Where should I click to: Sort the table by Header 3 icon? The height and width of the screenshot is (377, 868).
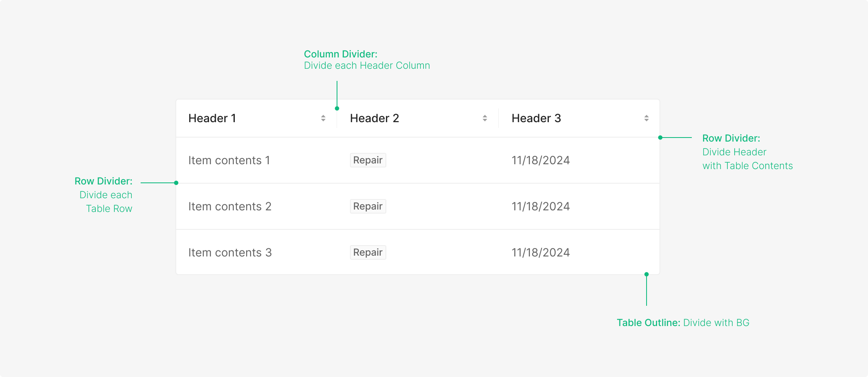pyautogui.click(x=647, y=118)
